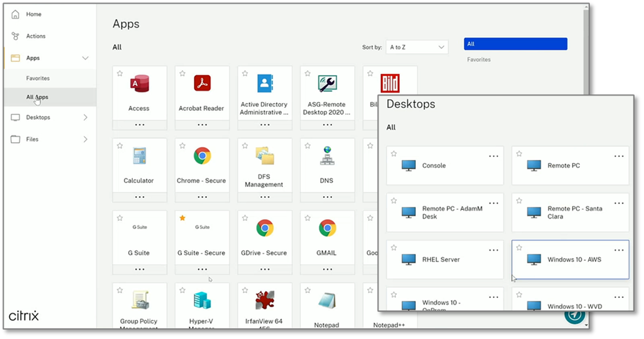Screen dimensions: 644x339
Task: Open ASG-Remote Desktop 2020 app
Action: (327, 84)
